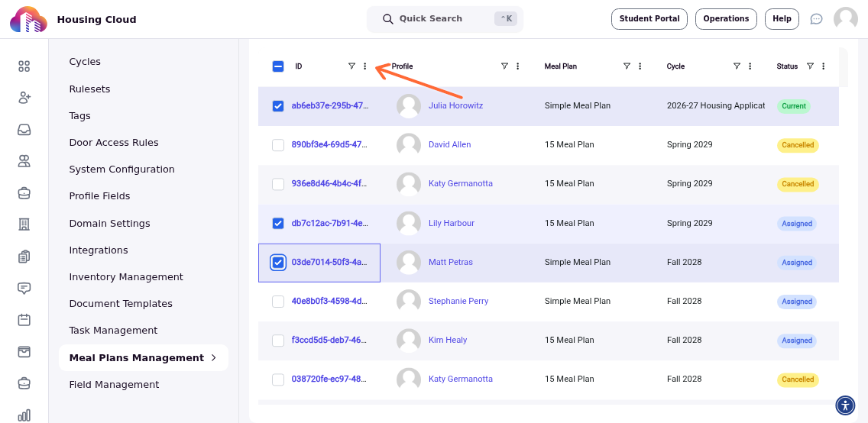Go to Field Management
Viewport: 868px width, 423px height.
pyautogui.click(x=114, y=385)
